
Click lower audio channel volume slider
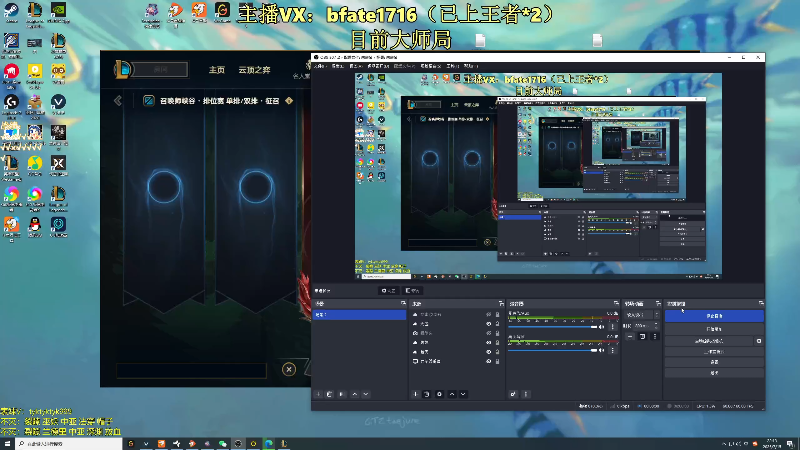553,351
